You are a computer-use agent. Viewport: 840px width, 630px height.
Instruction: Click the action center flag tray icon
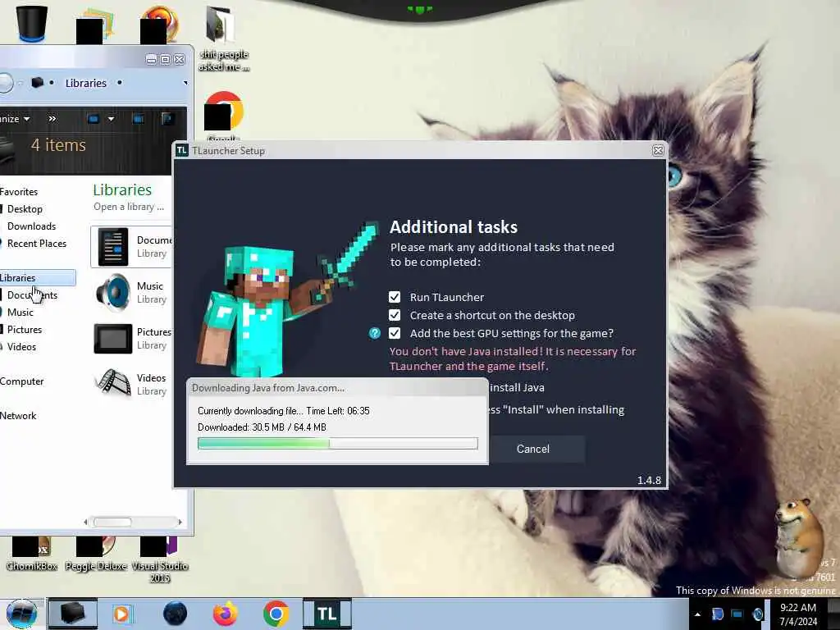(717, 614)
